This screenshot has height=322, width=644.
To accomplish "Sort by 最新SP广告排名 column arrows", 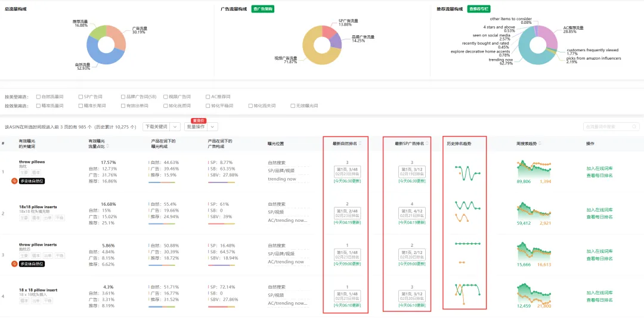I will click(427, 143).
